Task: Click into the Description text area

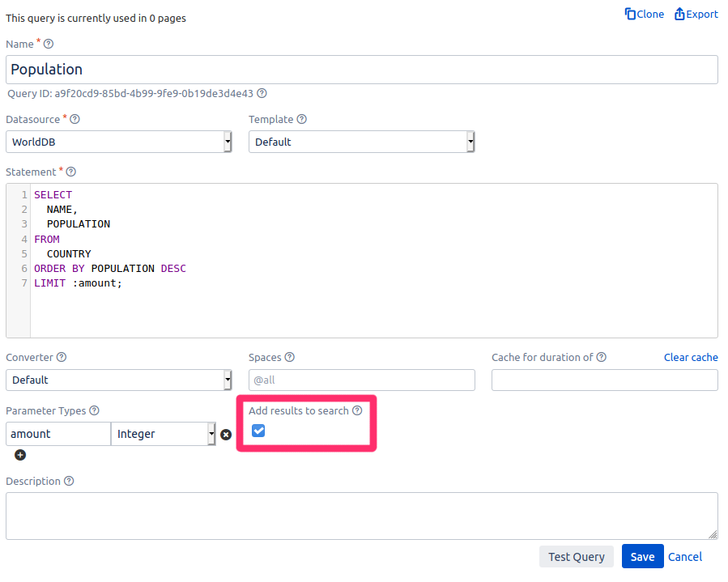Action: pyautogui.click(x=361, y=516)
